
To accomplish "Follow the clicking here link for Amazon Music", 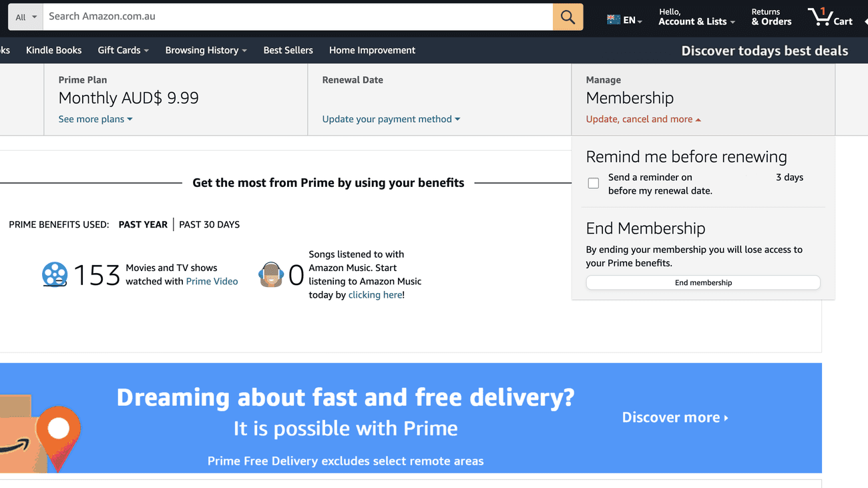I will tap(374, 294).
